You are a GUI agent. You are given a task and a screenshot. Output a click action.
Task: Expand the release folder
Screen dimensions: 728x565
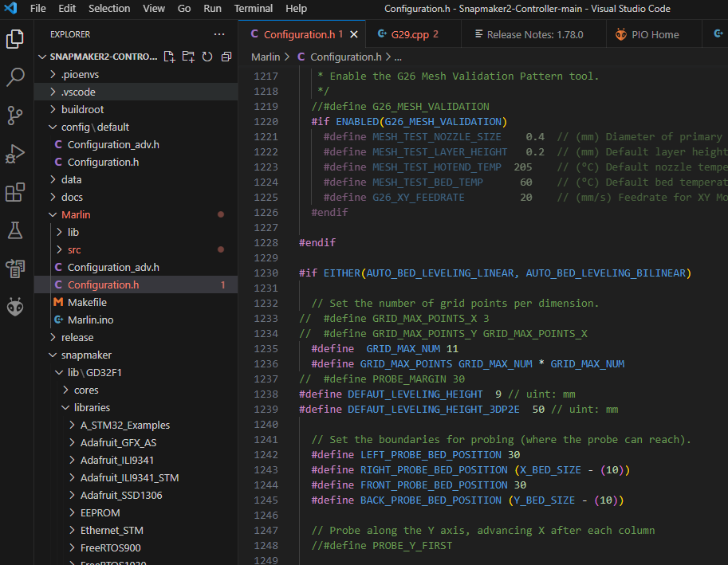[136, 337]
